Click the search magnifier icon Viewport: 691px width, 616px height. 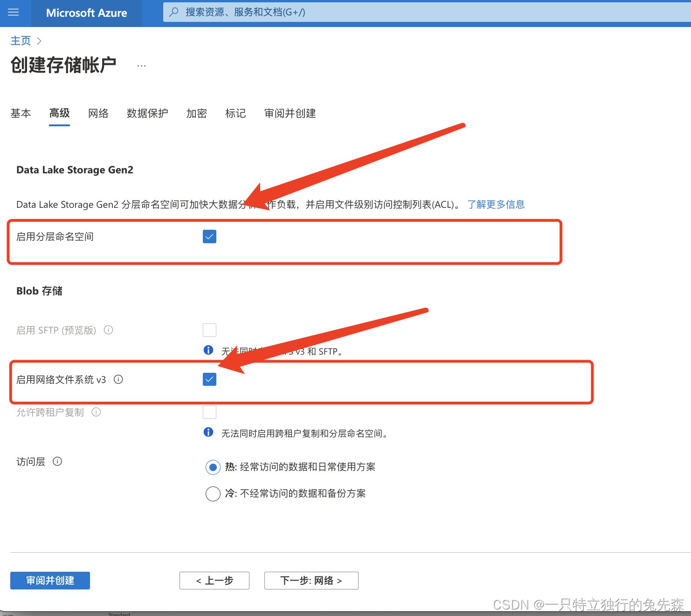(x=174, y=12)
